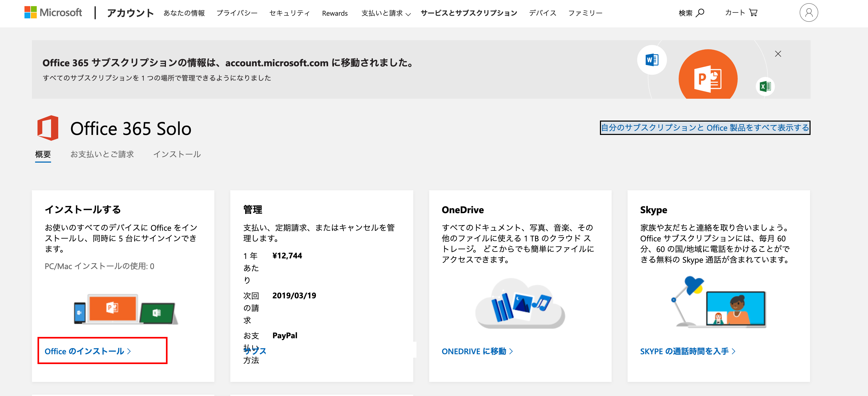
Task: Open ファミリー menu item
Action: pyautogui.click(x=585, y=13)
